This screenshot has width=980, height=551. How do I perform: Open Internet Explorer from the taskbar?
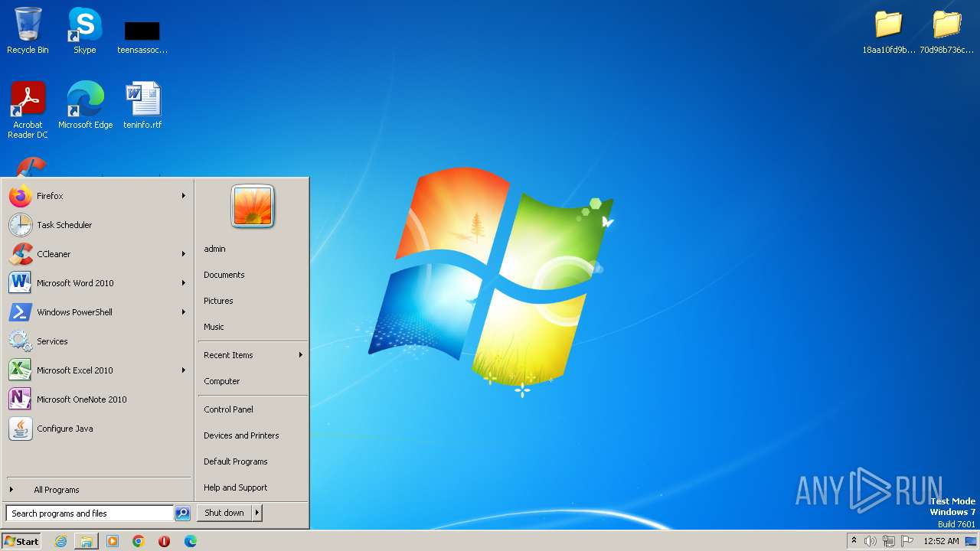60,541
